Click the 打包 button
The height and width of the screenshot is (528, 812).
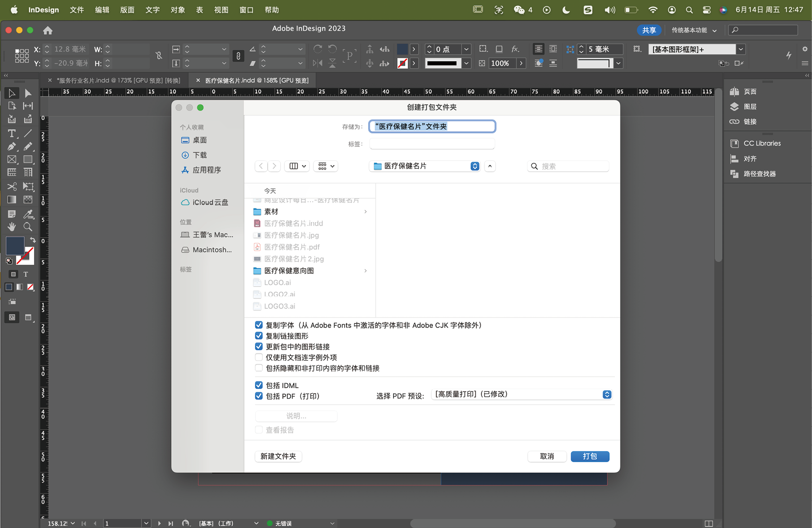pyautogui.click(x=590, y=456)
